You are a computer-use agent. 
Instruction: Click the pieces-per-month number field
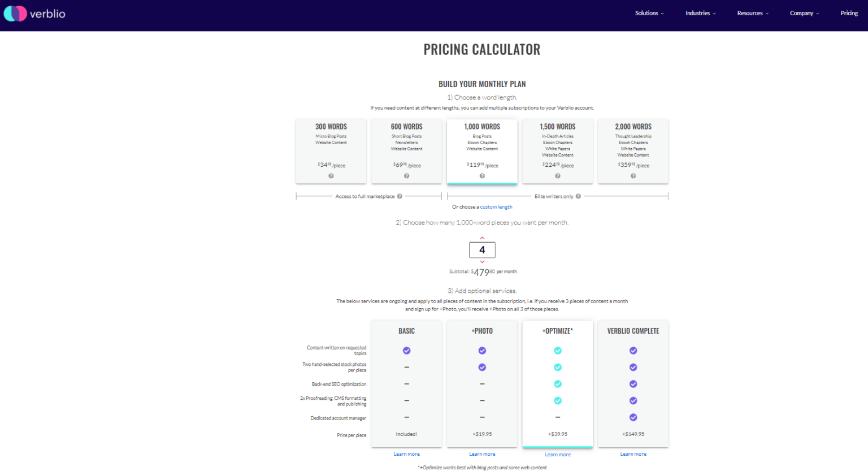[x=482, y=250]
